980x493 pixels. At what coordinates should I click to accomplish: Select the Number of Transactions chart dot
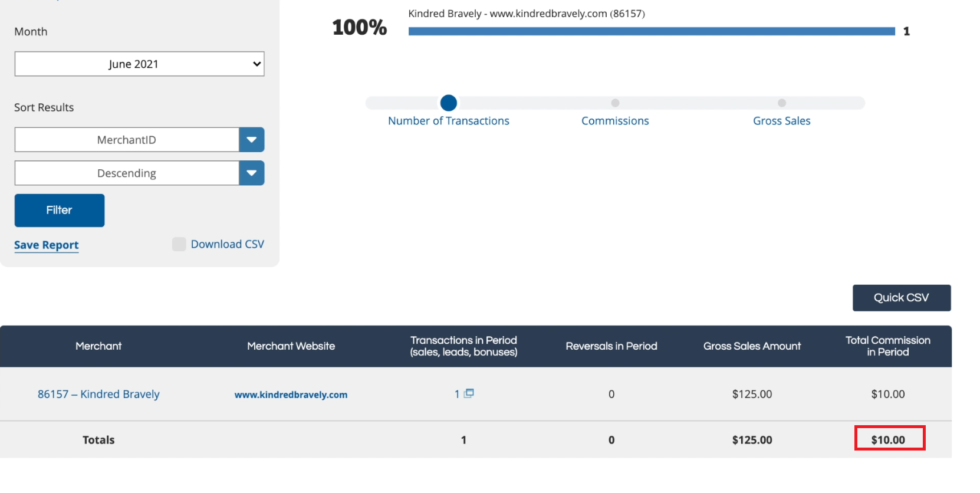click(x=449, y=103)
